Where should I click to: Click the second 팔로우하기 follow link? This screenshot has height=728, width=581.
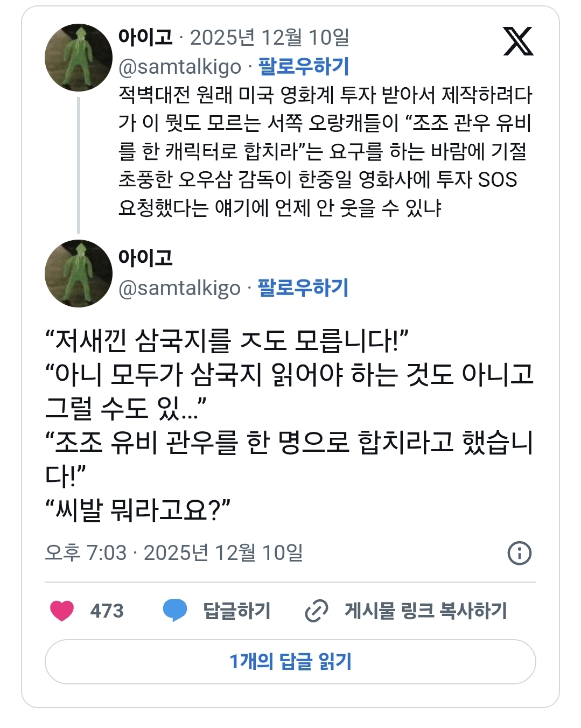pyautogui.click(x=302, y=288)
